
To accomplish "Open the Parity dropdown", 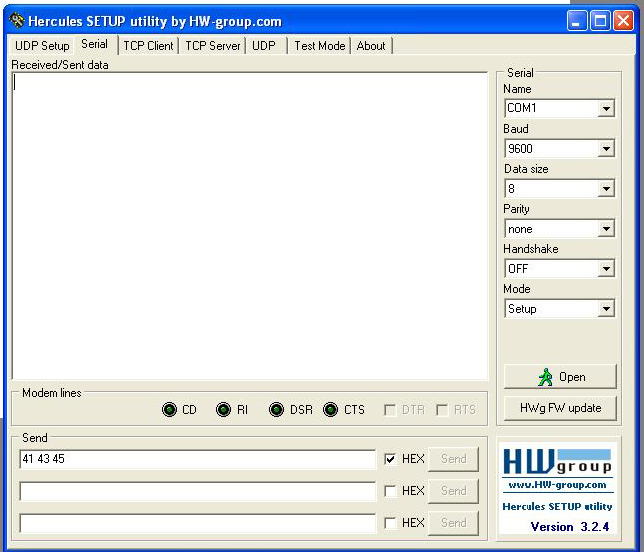I will coord(606,228).
